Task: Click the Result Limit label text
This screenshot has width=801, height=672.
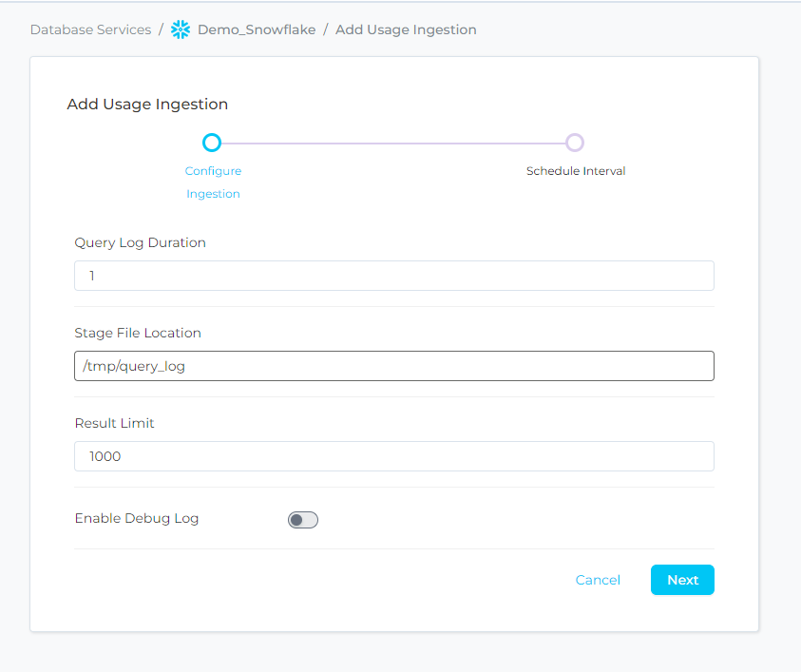Action: [114, 423]
